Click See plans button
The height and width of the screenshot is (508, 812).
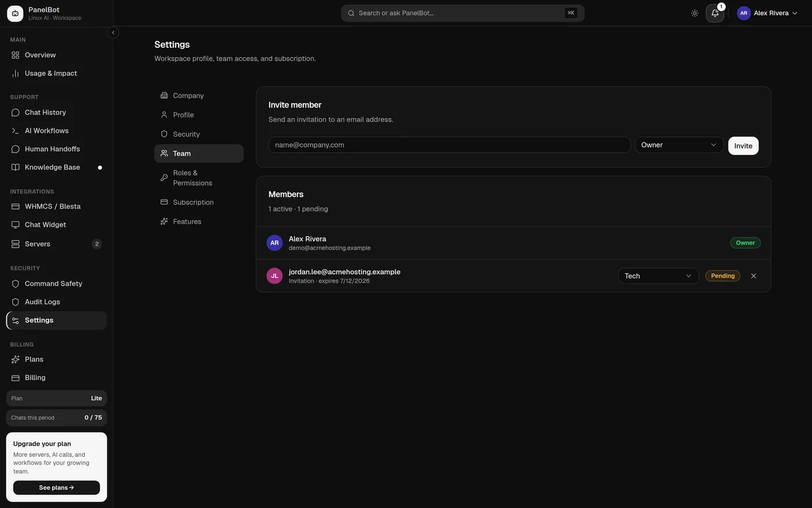coord(56,488)
